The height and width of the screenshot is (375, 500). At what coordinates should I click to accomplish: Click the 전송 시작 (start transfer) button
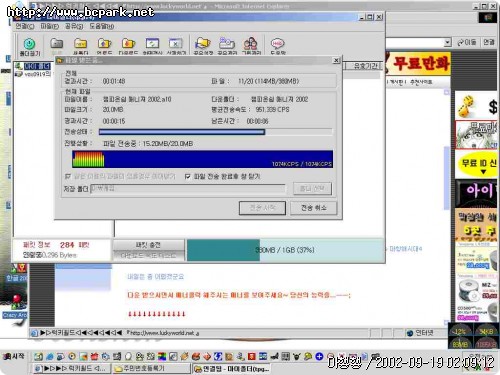[262, 208]
